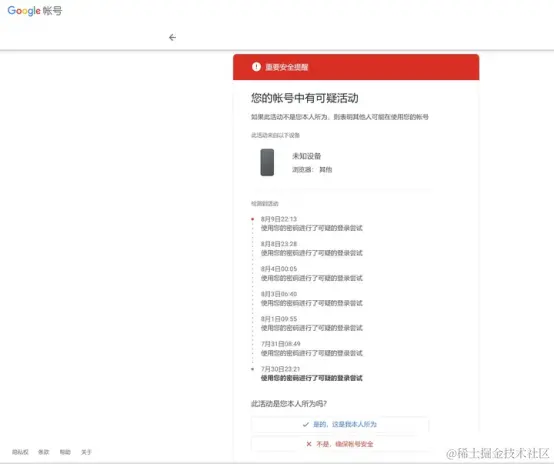This screenshot has width=554, height=464.
Task: Click the 此活动是您本人所为吗? question
Action: [289, 404]
